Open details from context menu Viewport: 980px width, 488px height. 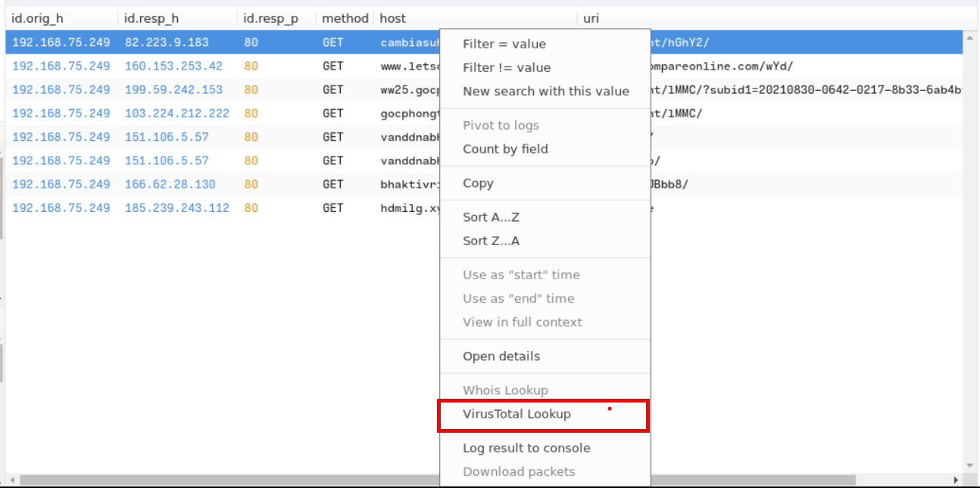(501, 356)
